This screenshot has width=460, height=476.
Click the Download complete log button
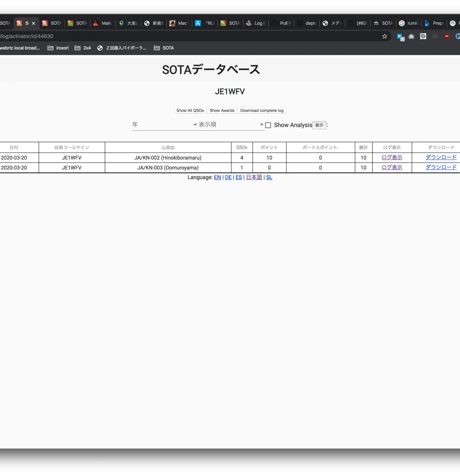(262, 111)
